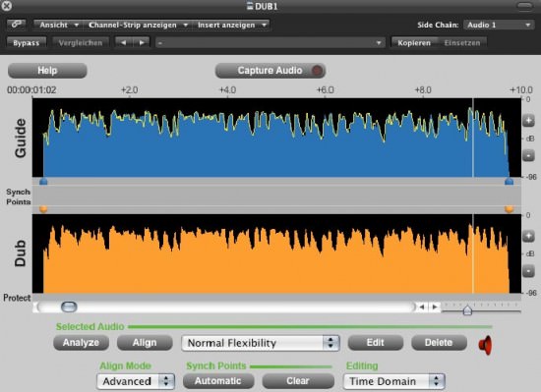Click the Automatic synch points button

218,381
